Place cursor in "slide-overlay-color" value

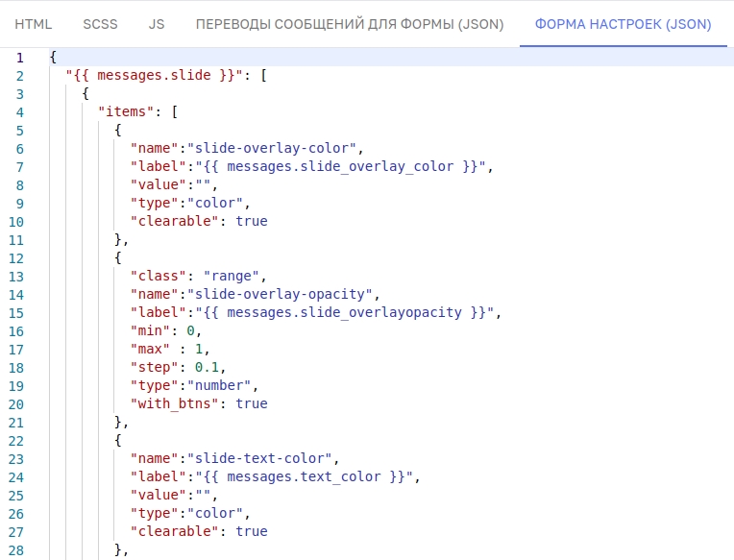[272, 148]
